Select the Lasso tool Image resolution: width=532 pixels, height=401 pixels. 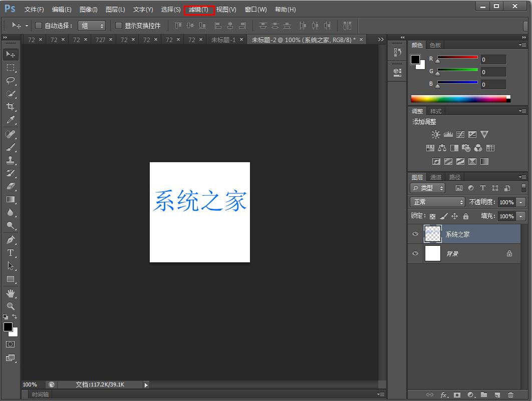[x=11, y=81]
